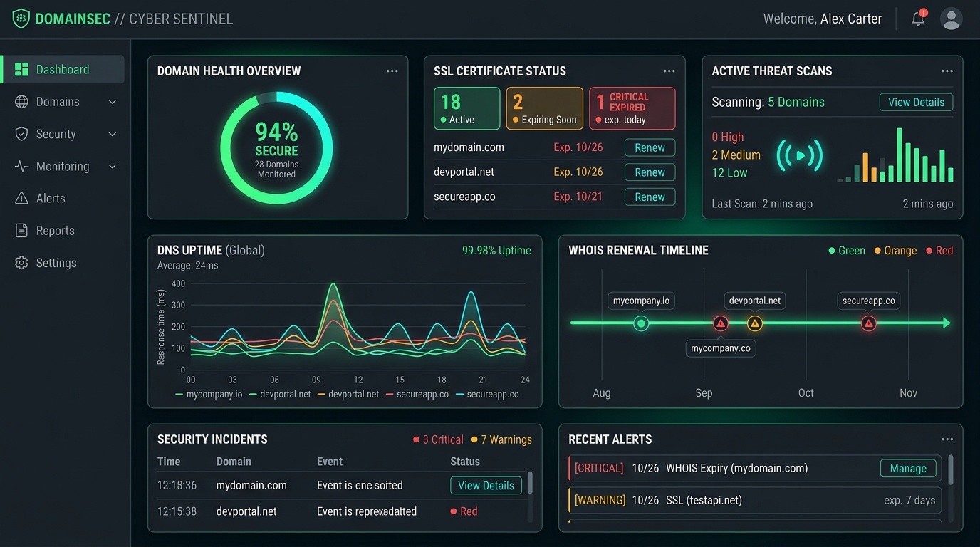Click the threat scan play icon
This screenshot has height=547, width=980.
coord(799,155)
